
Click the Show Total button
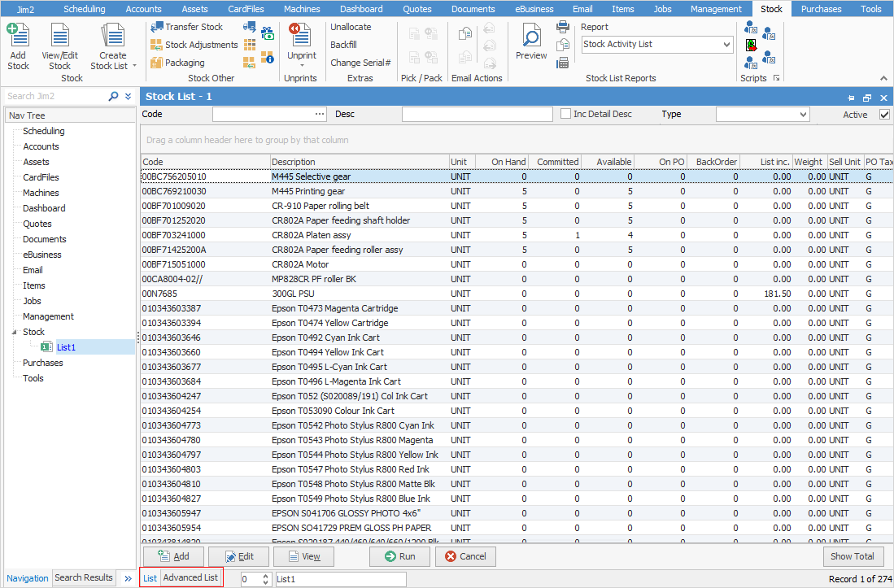853,557
